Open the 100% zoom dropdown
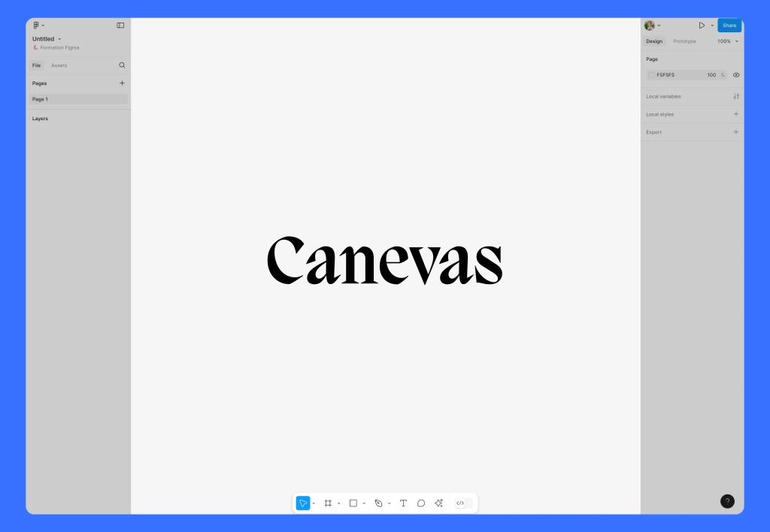This screenshot has height=532, width=770. [728, 41]
